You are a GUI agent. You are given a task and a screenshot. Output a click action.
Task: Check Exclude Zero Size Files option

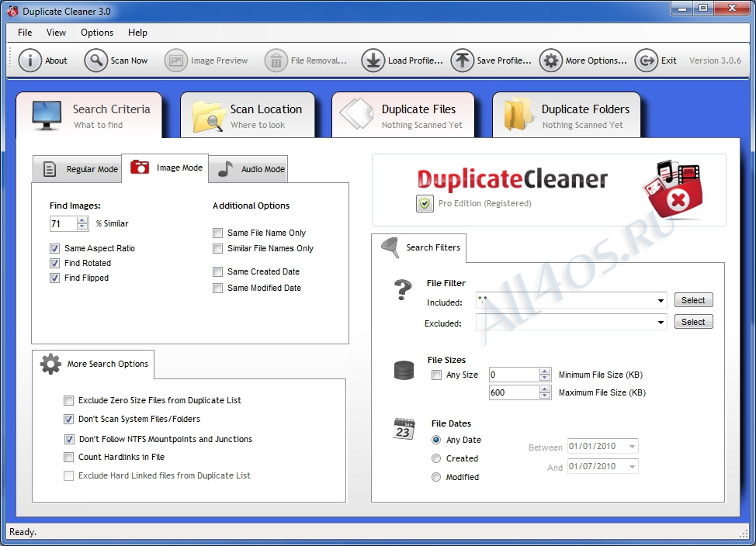click(x=69, y=400)
